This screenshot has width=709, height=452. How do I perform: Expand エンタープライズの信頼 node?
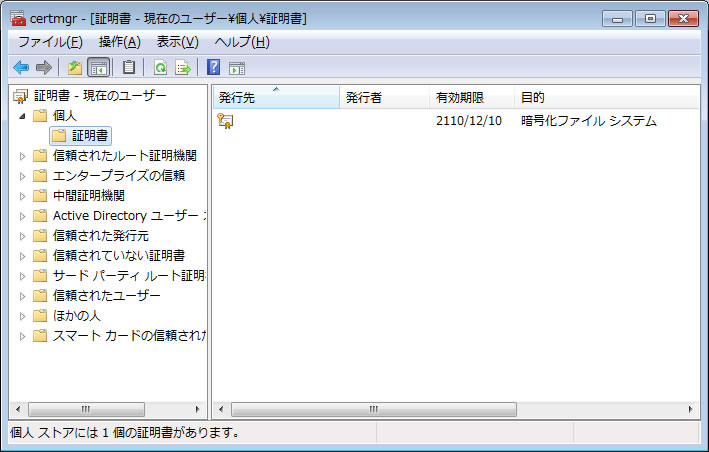click(x=22, y=176)
